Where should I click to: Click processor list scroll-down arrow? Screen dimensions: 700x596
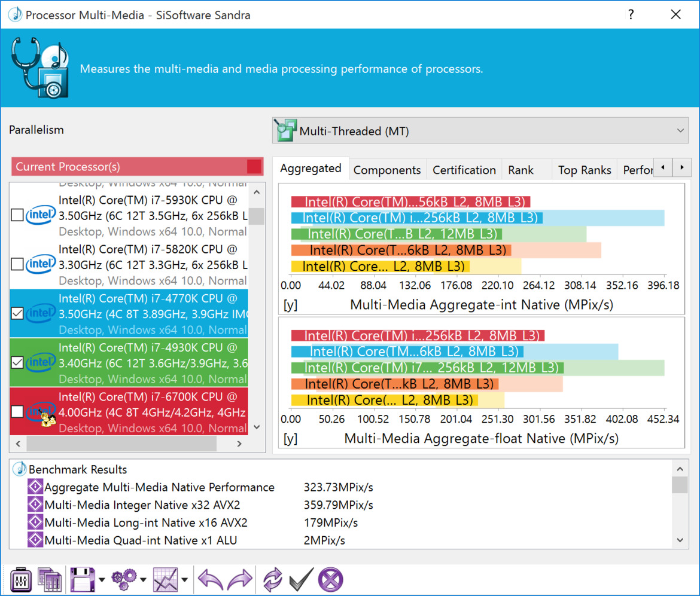tap(257, 427)
